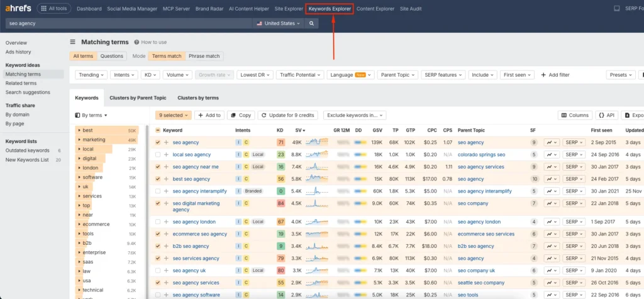644x299 pixels.
Task: Click the search magnifier button
Action: point(312,23)
